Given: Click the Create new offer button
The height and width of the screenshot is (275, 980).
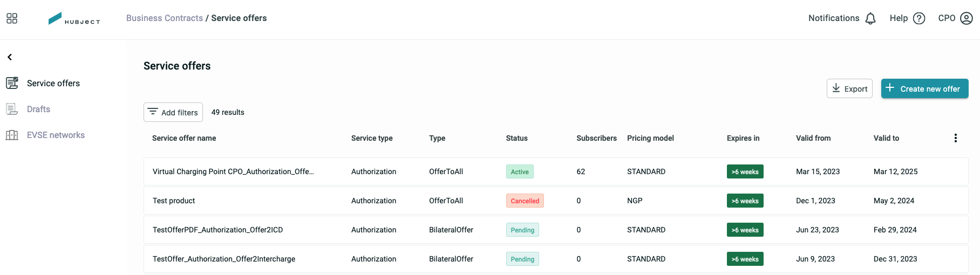Looking at the screenshot, I should (x=924, y=88).
